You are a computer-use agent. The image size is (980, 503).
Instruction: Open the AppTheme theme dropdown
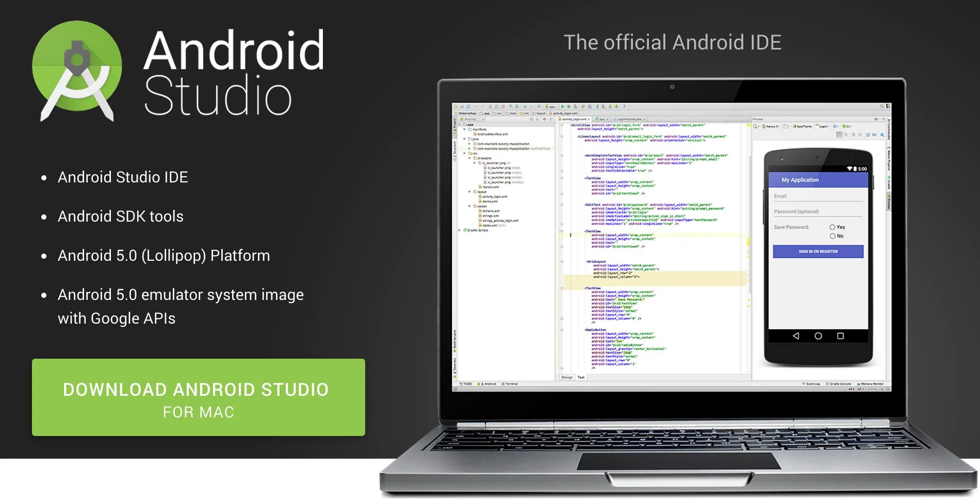point(803,126)
